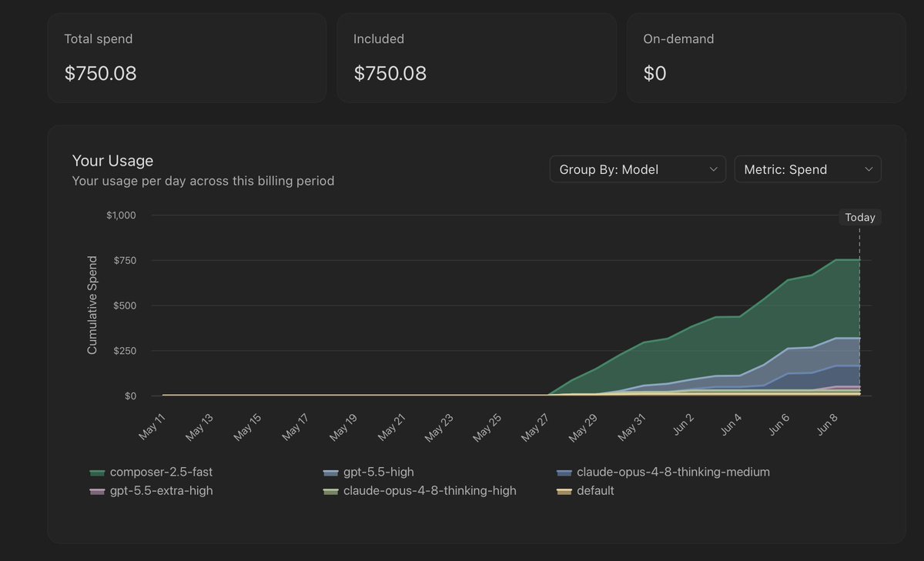Click the On-demand $0 value
Screen dimensions: 924x561
click(x=654, y=73)
